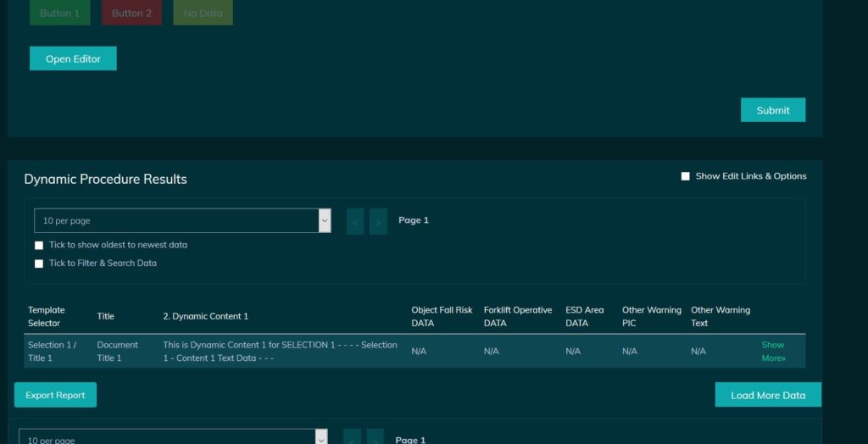868x444 pixels.
Task: Expand the row with the Show More link
Action: [x=772, y=351]
